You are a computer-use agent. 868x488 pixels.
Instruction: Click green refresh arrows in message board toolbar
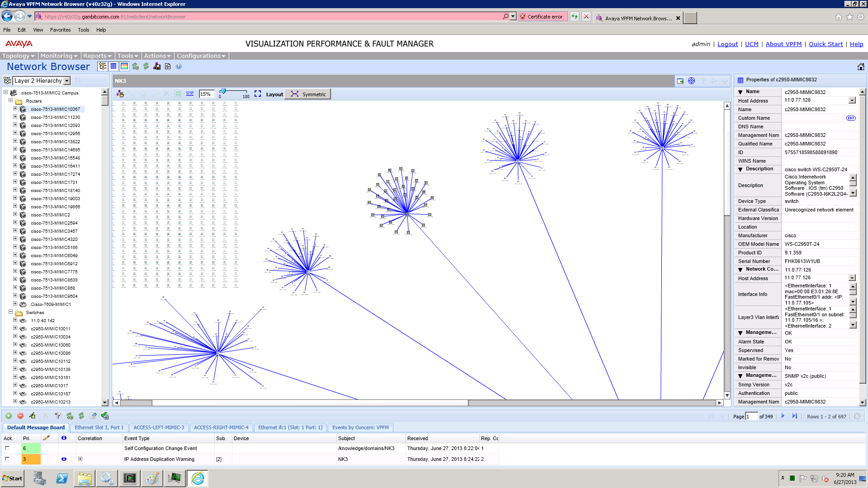click(81, 416)
